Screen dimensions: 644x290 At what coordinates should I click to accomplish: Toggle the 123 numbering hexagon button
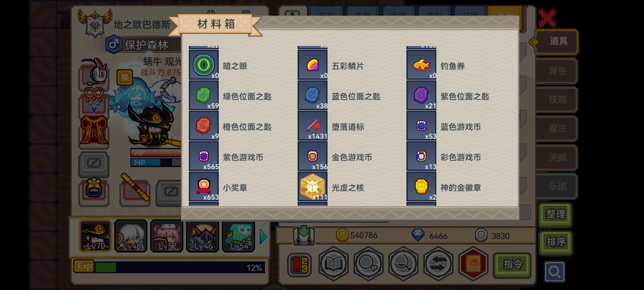299,265
